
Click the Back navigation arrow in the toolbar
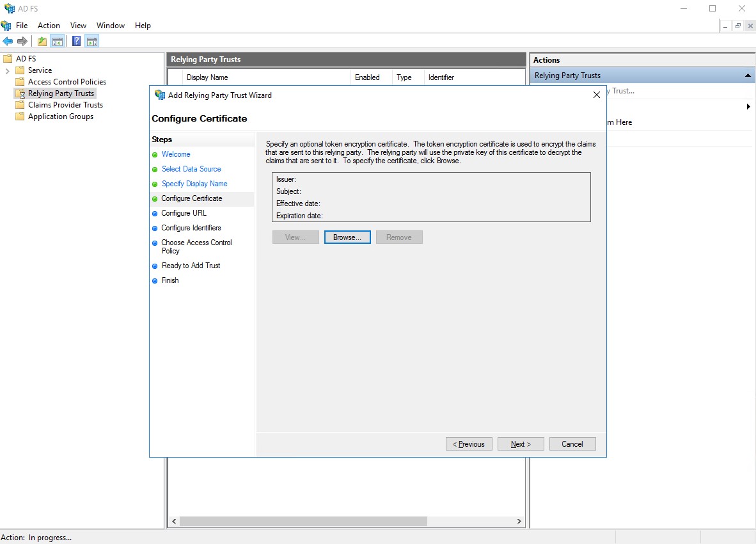[8, 40]
